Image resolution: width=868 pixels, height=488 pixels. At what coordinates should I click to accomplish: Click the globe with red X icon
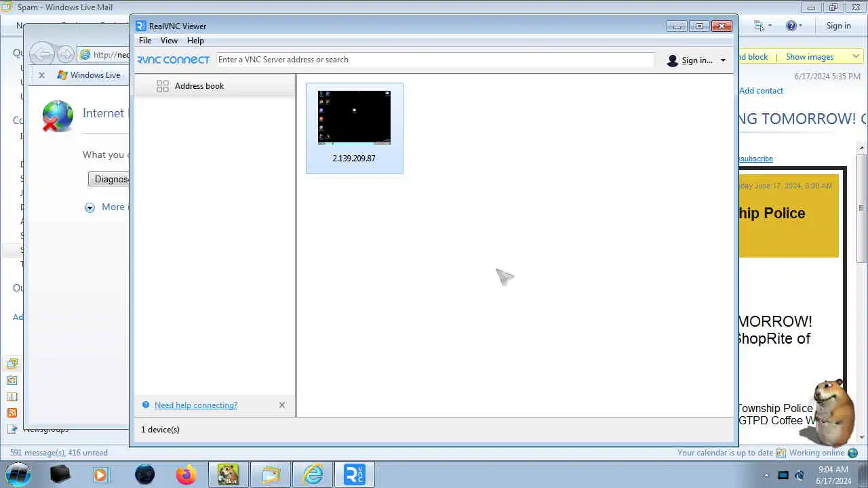click(58, 116)
